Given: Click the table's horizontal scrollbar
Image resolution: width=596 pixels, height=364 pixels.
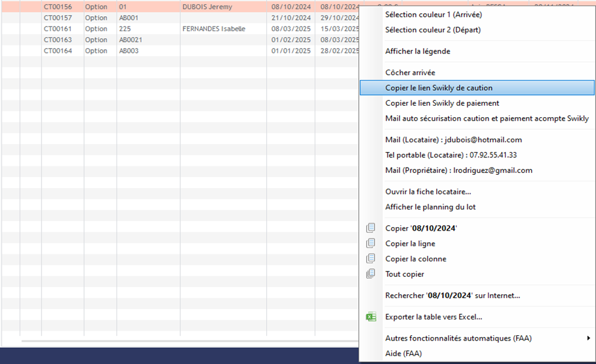Looking at the screenshot, I should [x=190, y=341].
